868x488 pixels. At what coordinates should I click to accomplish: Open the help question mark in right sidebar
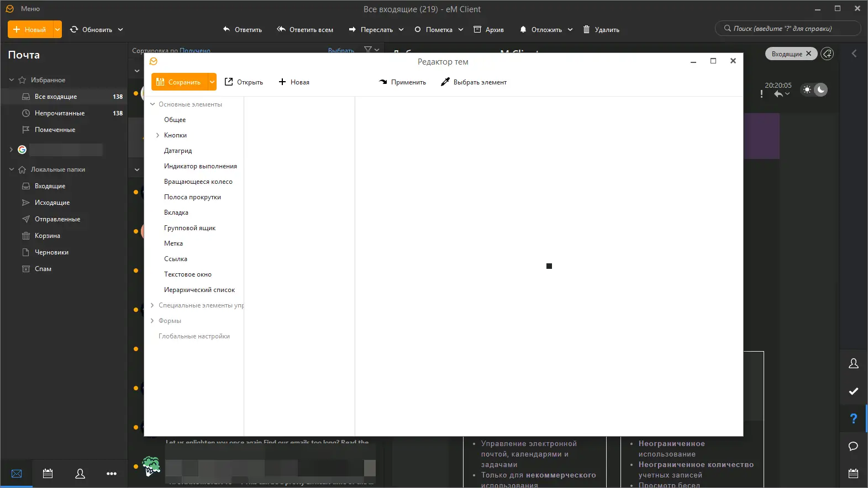854,419
